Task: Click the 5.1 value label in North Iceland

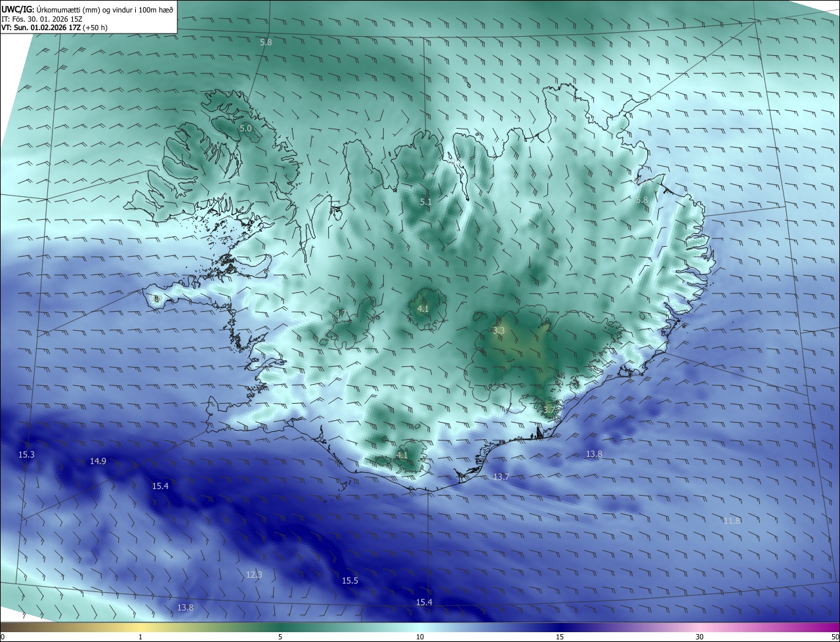Action: pyautogui.click(x=425, y=202)
